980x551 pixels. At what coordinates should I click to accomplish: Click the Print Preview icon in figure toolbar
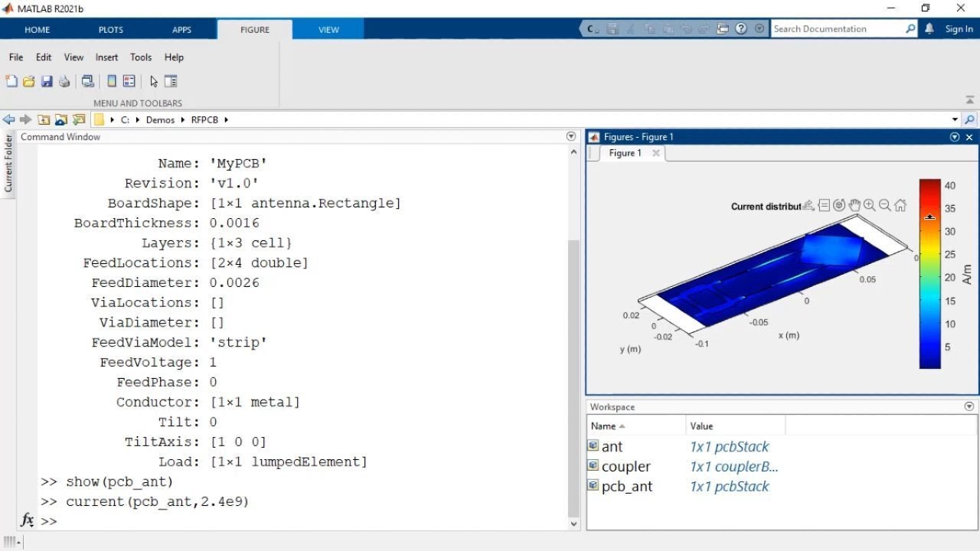click(88, 81)
